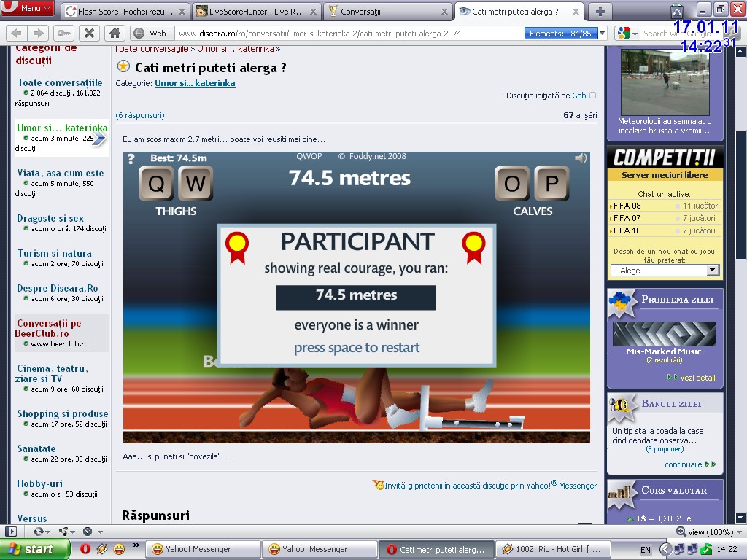The image size is (747, 560).
Task: Go to the Home page icon
Action: pos(115,34)
